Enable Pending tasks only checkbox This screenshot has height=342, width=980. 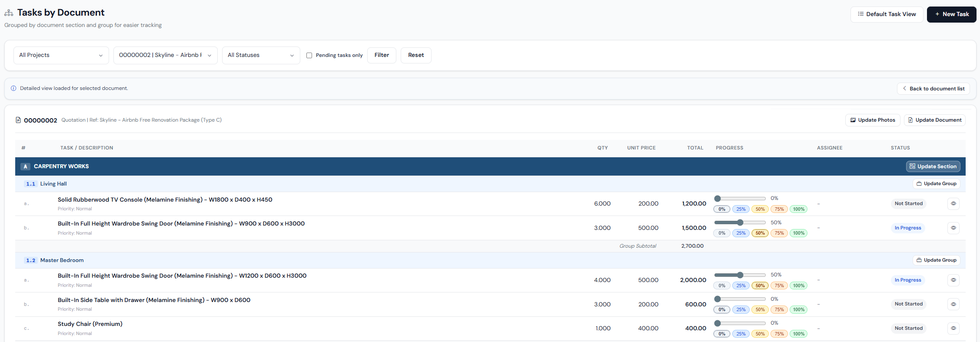coord(309,56)
